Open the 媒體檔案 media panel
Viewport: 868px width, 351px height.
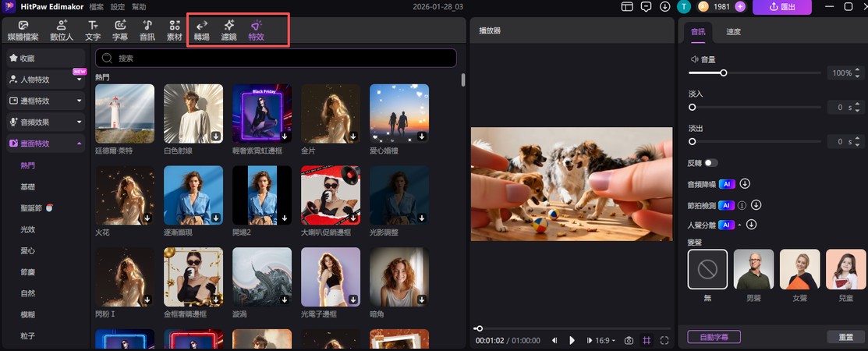pyautogui.click(x=23, y=30)
